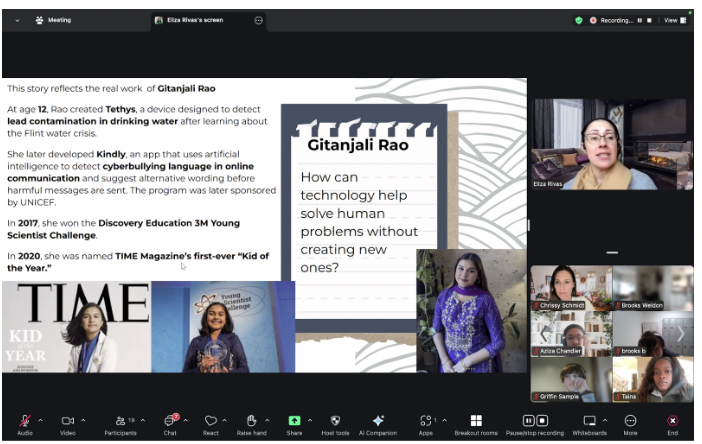This screenshot has height=444, width=702.
Task: Click the Young Scientist Challenge photo
Action: coord(223,327)
